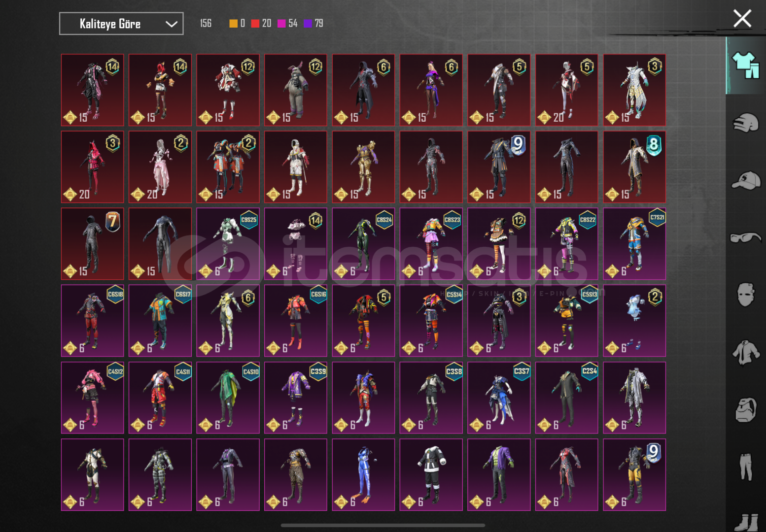This screenshot has height=532, width=766.
Task: Select the blue racing suit outfit
Action: [x=363, y=474]
